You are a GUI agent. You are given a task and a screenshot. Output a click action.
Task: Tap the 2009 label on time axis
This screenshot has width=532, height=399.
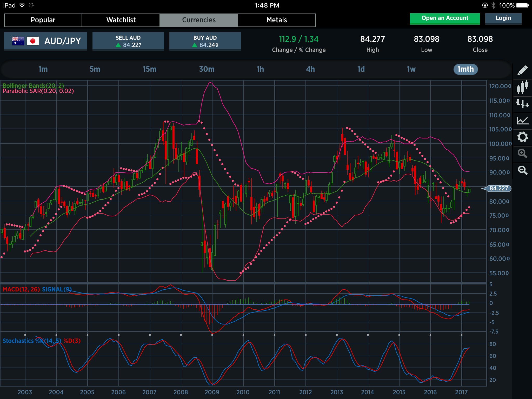click(212, 392)
